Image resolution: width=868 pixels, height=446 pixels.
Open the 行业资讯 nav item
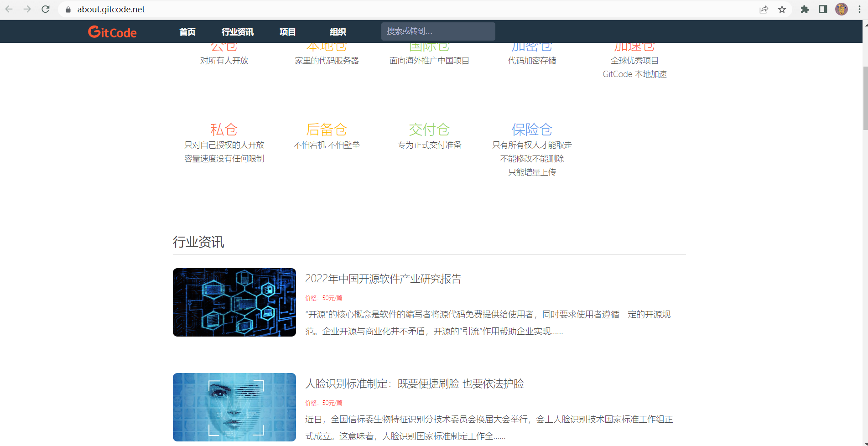(x=238, y=32)
